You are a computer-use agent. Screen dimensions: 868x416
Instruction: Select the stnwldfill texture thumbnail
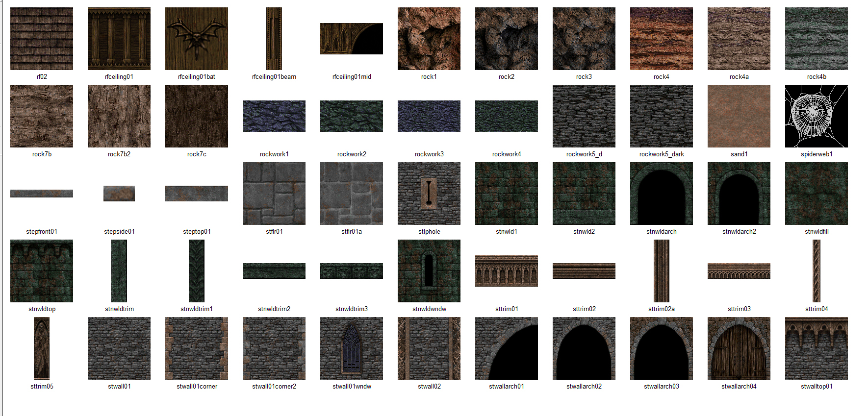click(x=817, y=194)
